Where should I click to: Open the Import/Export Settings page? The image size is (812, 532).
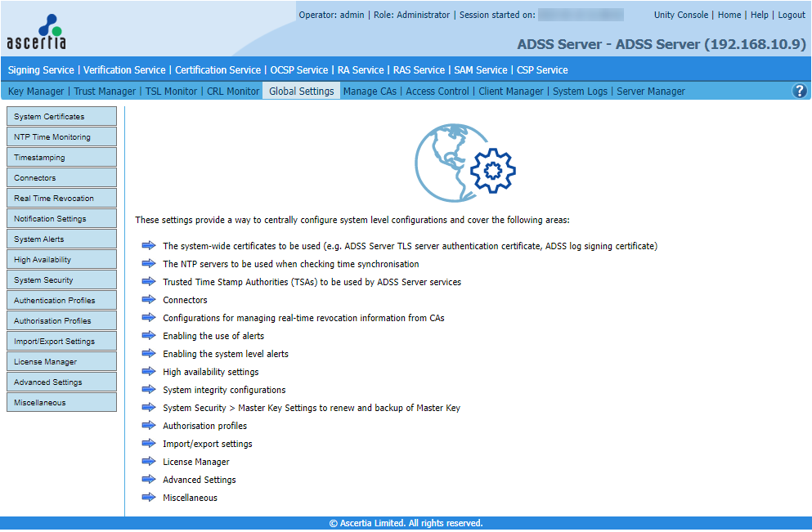61,342
